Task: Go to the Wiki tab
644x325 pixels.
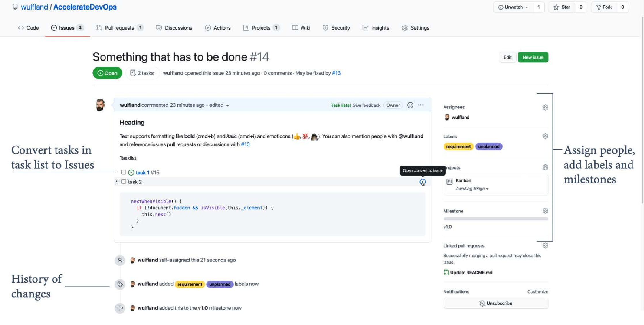Action: point(301,28)
